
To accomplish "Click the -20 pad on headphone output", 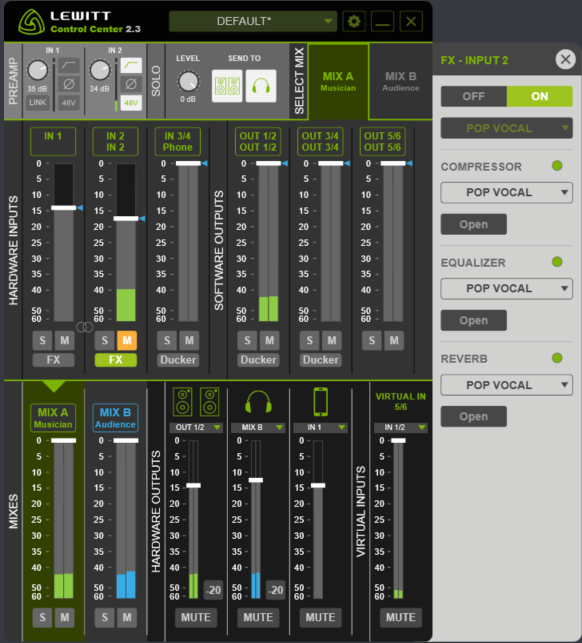I will 276,590.
